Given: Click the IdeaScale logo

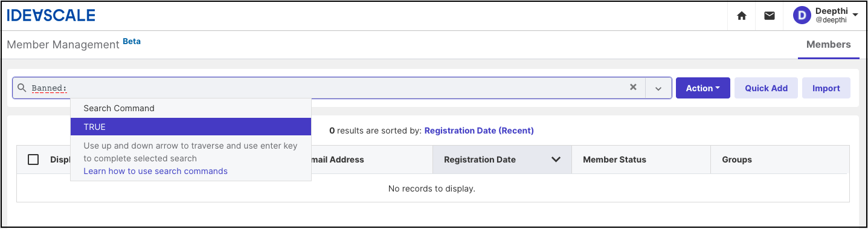Looking at the screenshot, I should point(51,16).
